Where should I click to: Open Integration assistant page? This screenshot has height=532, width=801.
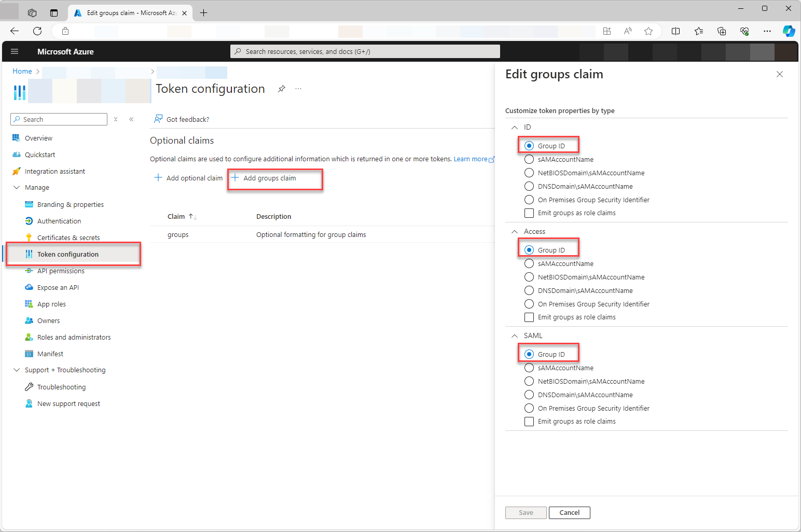[55, 171]
